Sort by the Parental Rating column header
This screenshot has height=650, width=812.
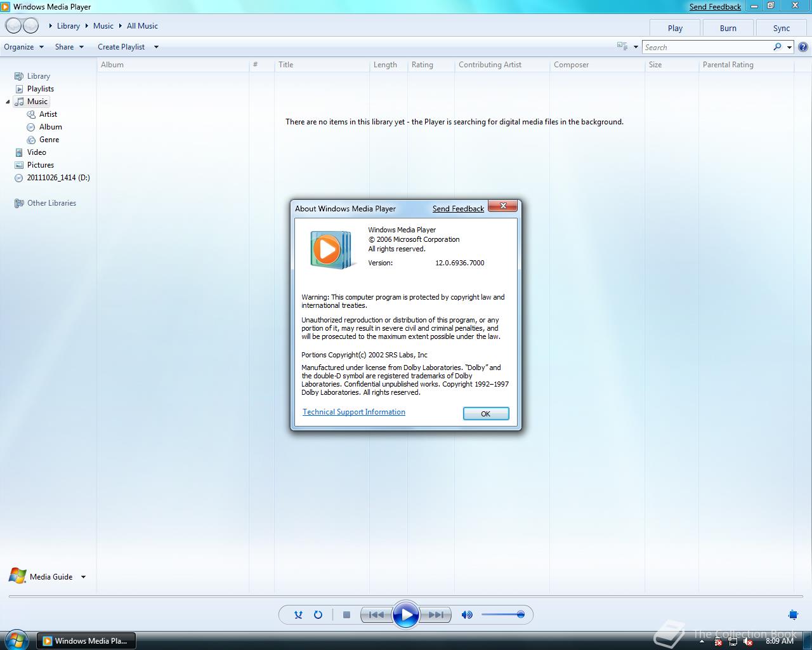pyautogui.click(x=746, y=65)
